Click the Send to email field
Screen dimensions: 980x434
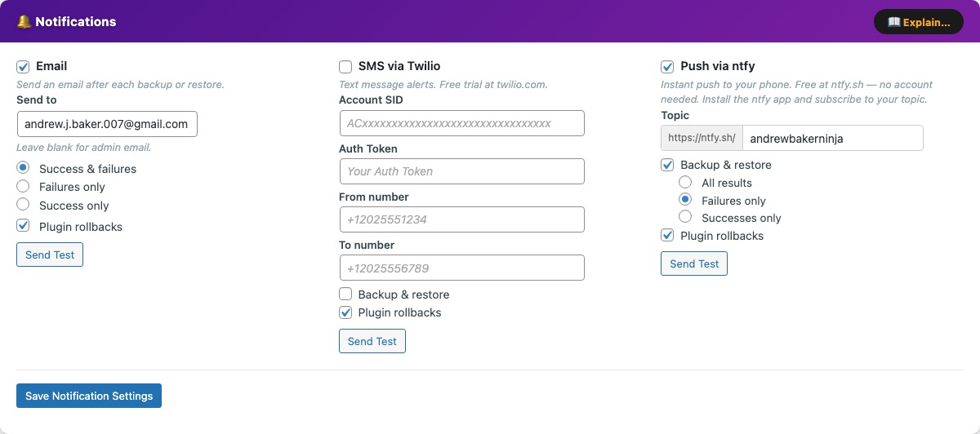tap(107, 124)
